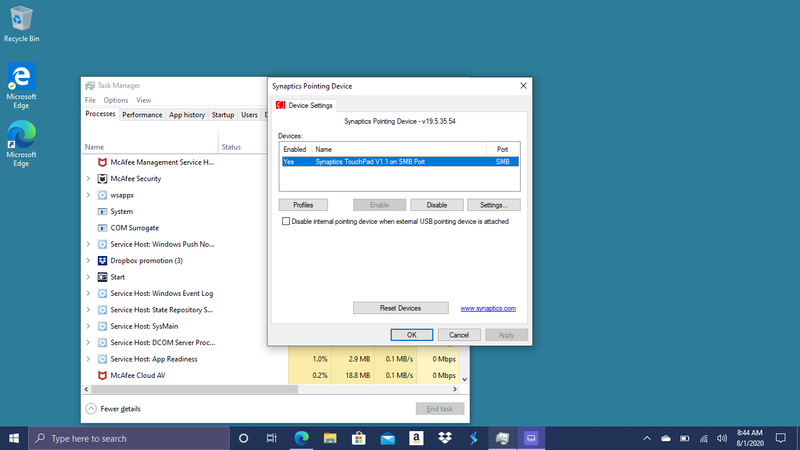Click the Dropbox promotion process icon
Viewport: 800px width, 450px height.
(102, 261)
